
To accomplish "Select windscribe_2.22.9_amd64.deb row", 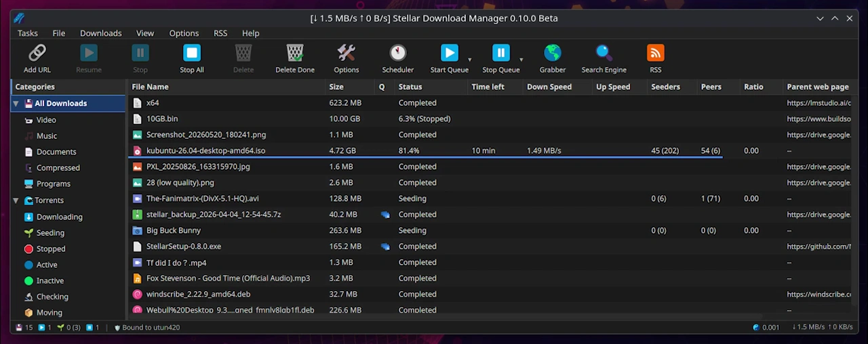I will [490, 295].
